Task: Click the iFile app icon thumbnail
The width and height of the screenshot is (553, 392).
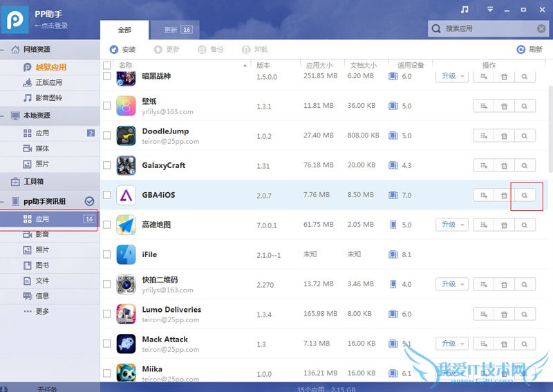Action: 126,254
